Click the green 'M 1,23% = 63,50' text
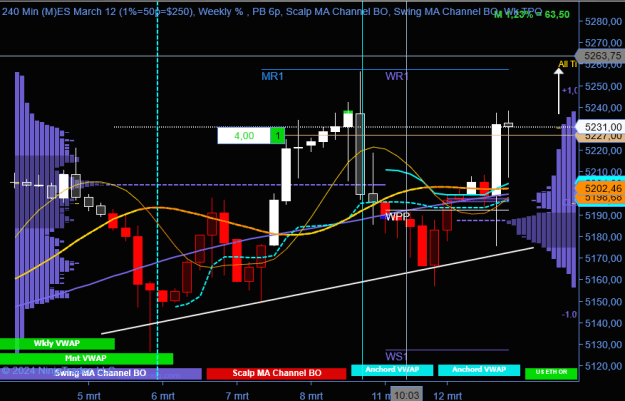The height and width of the screenshot is (401, 625). coord(532,15)
